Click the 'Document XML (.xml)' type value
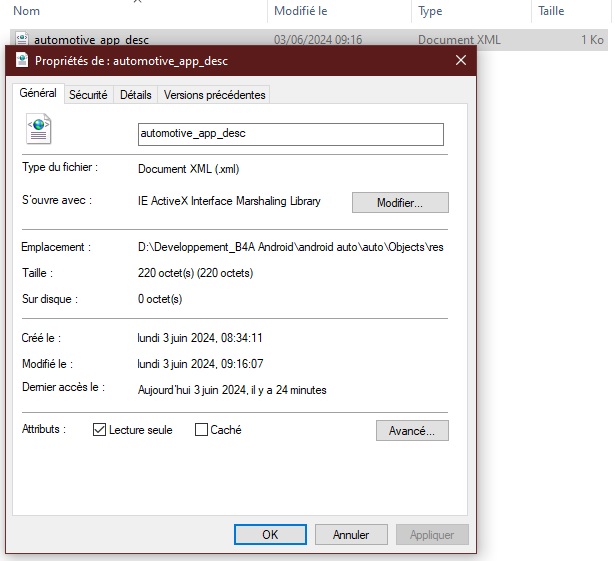Viewport: 615px width, 561px height. point(188,169)
